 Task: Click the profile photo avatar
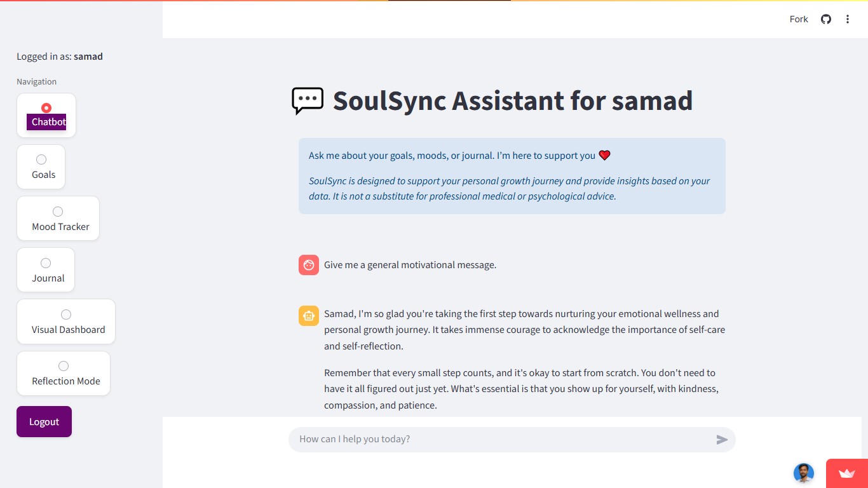tap(803, 473)
